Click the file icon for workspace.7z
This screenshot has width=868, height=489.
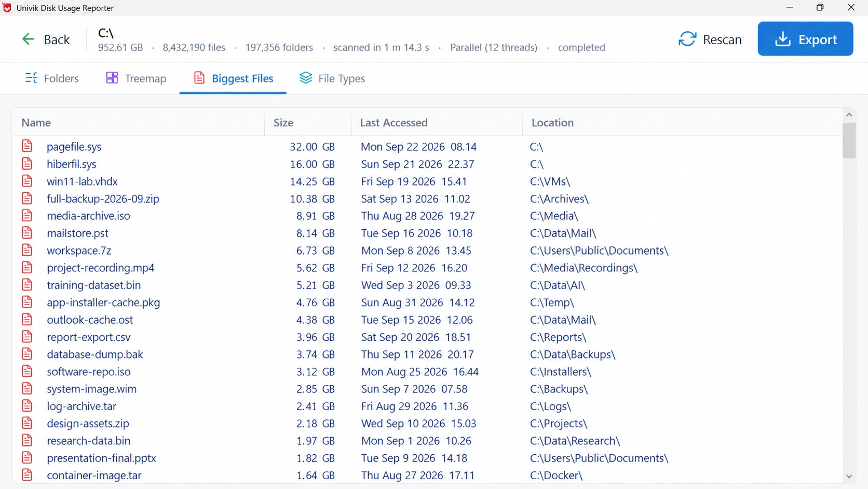click(x=27, y=250)
